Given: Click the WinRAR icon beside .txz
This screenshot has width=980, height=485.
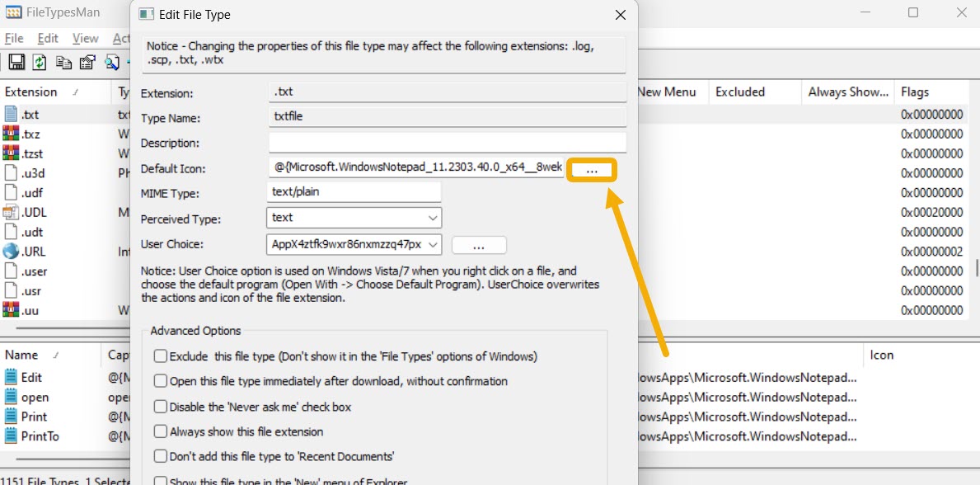Looking at the screenshot, I should pos(10,134).
